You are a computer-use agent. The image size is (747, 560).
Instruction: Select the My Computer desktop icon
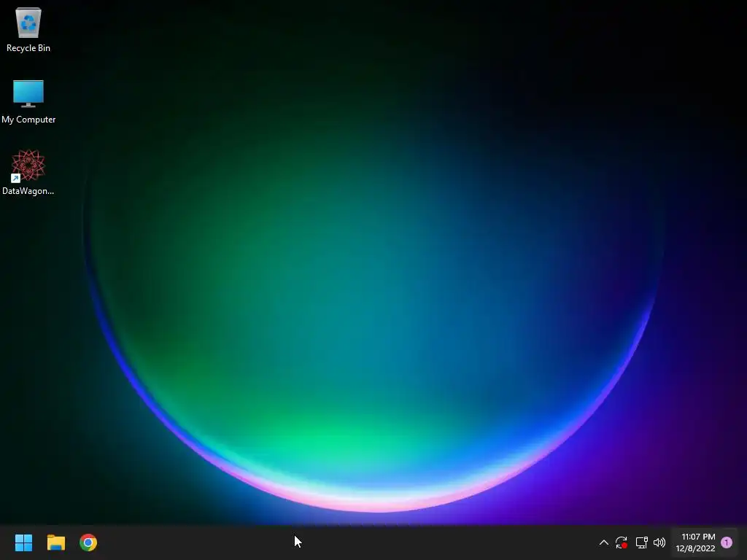point(28,93)
